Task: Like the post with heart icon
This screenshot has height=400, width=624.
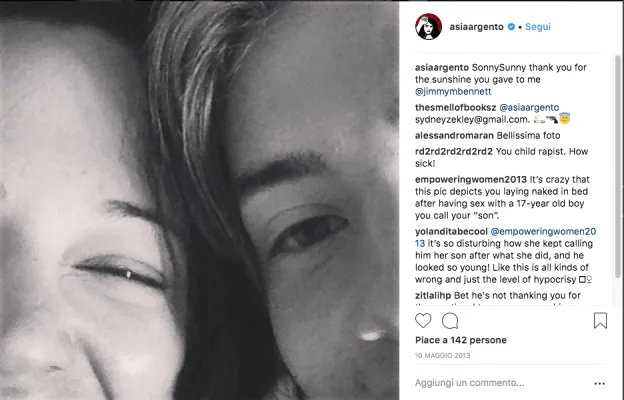Action: click(x=423, y=320)
